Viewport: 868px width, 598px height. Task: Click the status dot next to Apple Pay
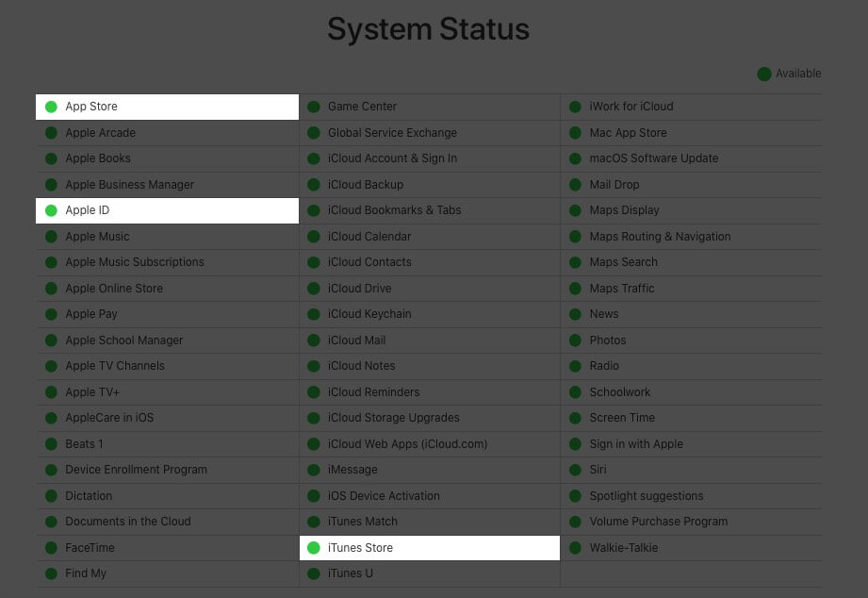tap(51, 314)
